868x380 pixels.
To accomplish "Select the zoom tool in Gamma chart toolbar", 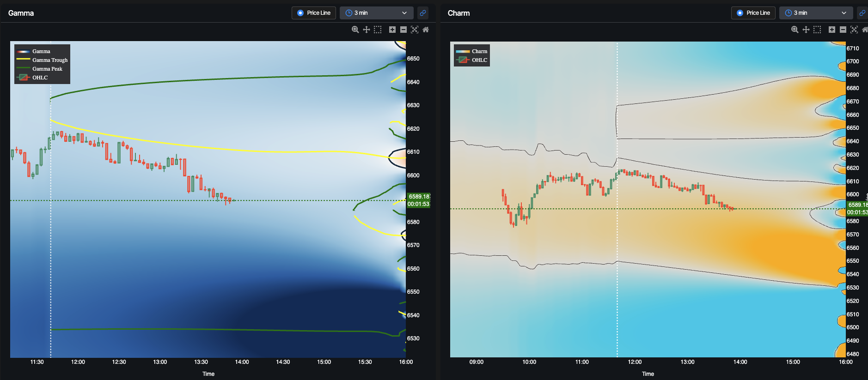I will 355,30.
